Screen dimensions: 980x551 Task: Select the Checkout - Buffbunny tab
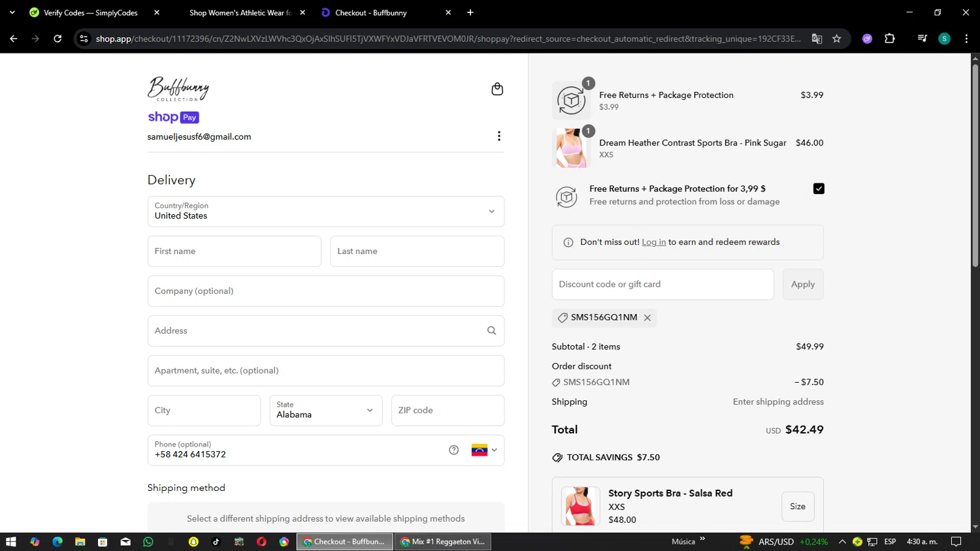(x=370, y=12)
